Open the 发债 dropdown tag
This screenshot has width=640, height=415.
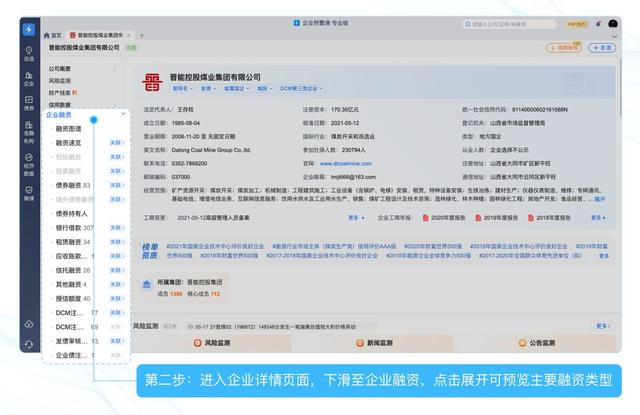(x=208, y=89)
